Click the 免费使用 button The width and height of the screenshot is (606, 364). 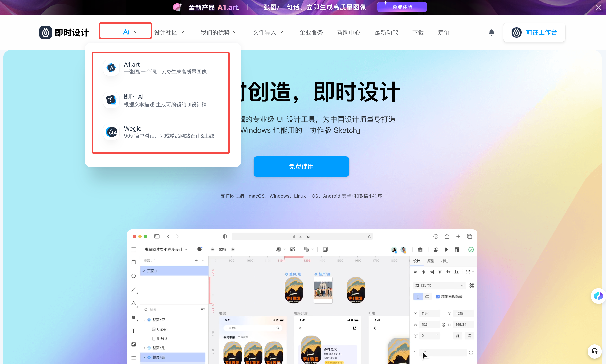(x=302, y=166)
